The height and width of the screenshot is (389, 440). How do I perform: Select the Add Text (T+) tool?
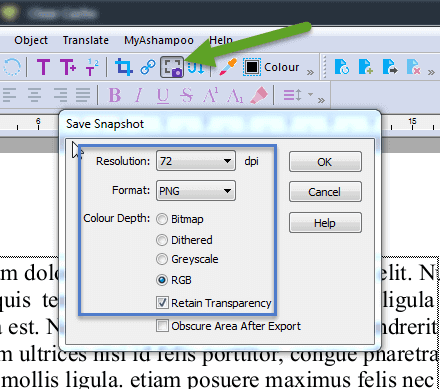click(x=68, y=67)
